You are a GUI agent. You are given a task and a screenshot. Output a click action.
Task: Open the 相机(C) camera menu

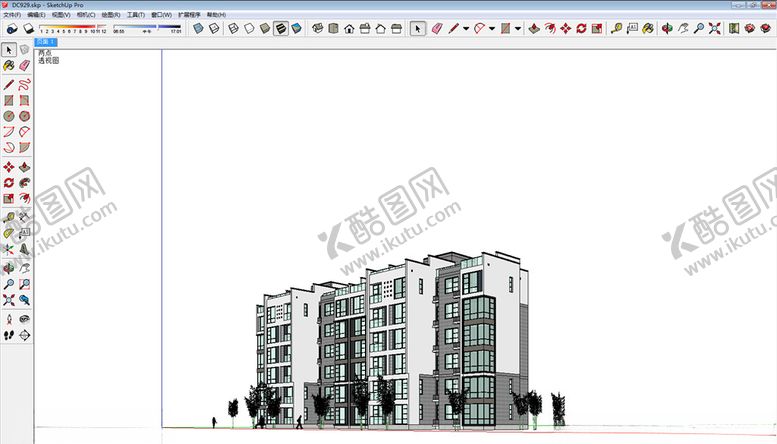[x=86, y=15]
